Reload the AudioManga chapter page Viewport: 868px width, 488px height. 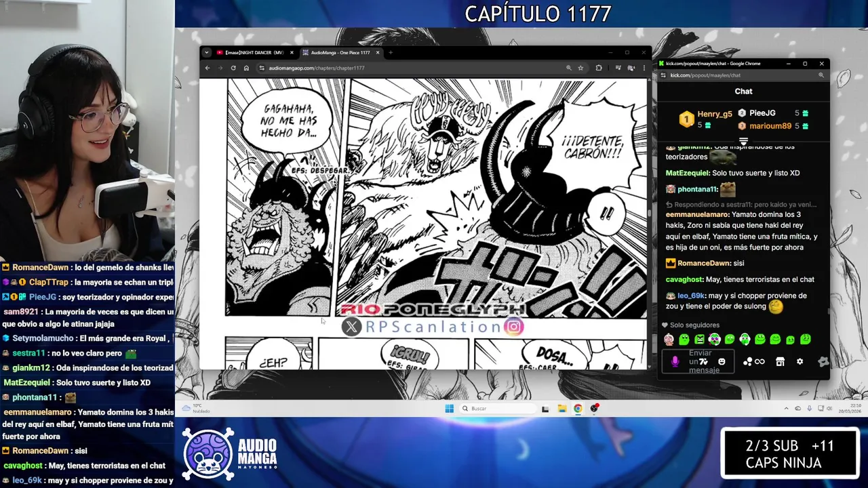[x=233, y=68]
